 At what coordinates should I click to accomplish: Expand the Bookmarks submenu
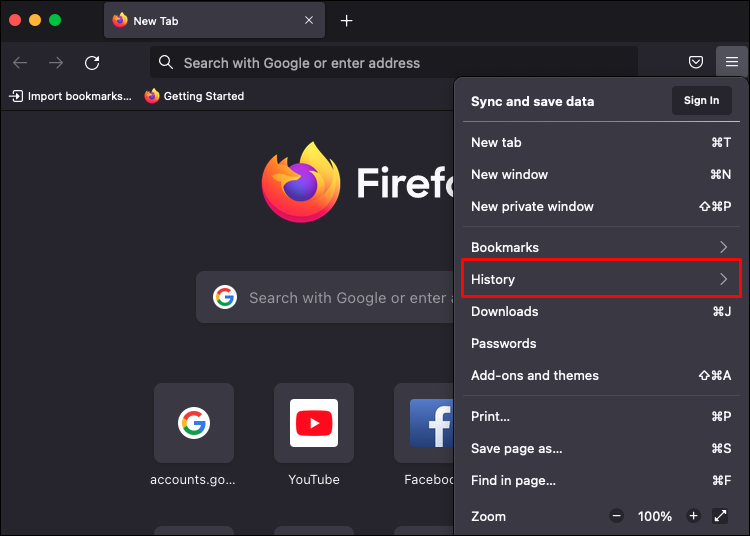(x=600, y=247)
